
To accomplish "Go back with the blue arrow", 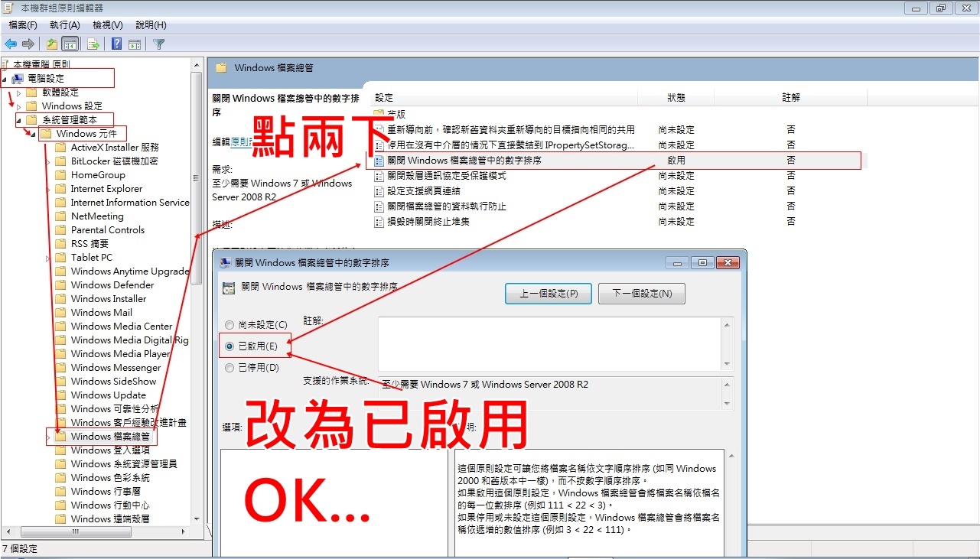I will (11, 44).
